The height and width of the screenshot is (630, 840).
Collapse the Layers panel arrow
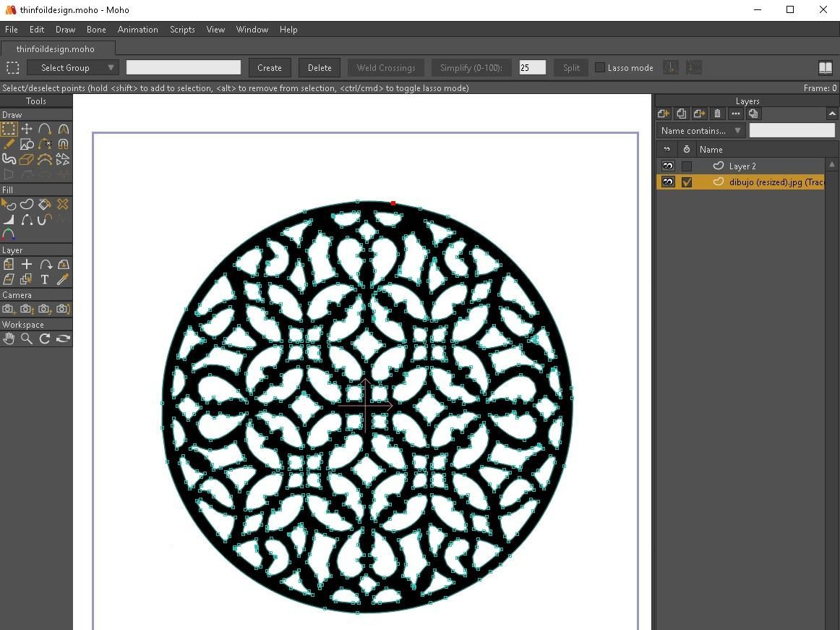[831, 114]
